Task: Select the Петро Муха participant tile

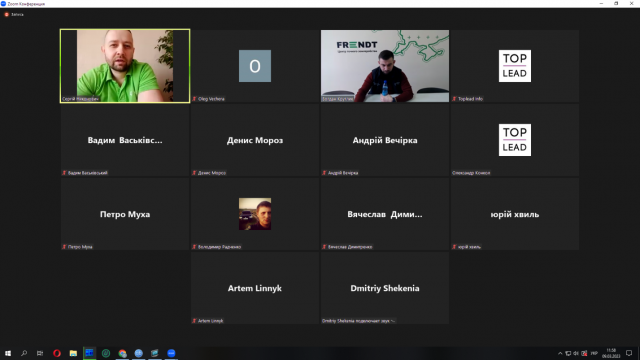Action: [x=125, y=214]
